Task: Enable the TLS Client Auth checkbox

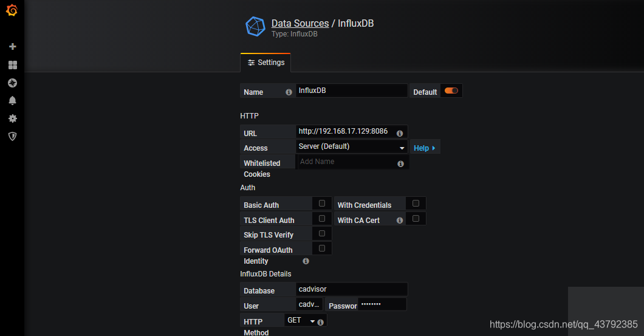Action: [322, 219]
